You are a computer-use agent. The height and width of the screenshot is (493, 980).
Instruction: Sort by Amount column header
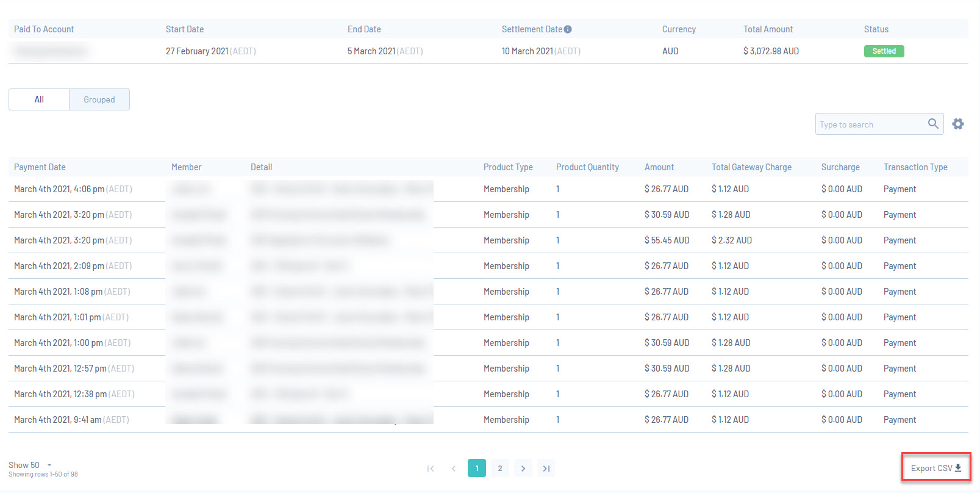[x=659, y=167]
